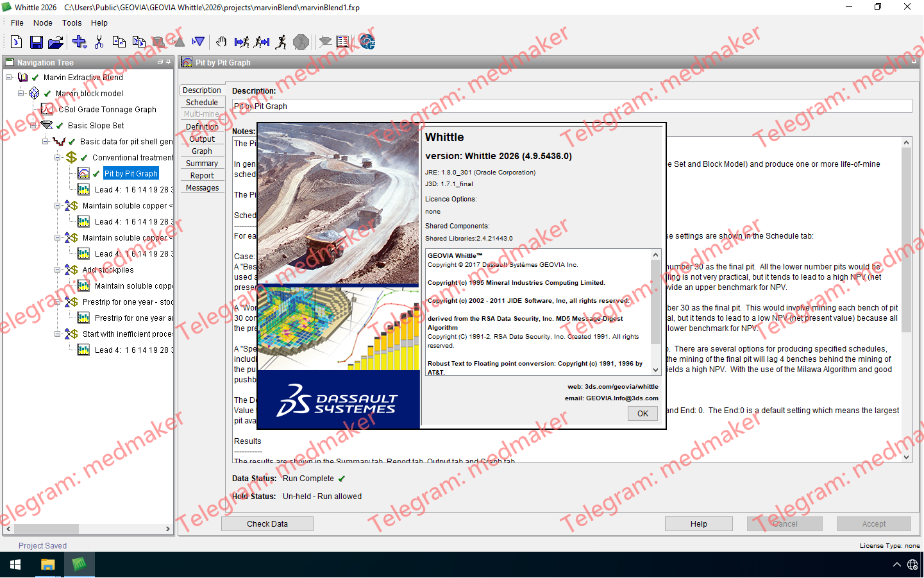Open the Node menu
The image size is (924, 578).
pyautogui.click(x=43, y=23)
